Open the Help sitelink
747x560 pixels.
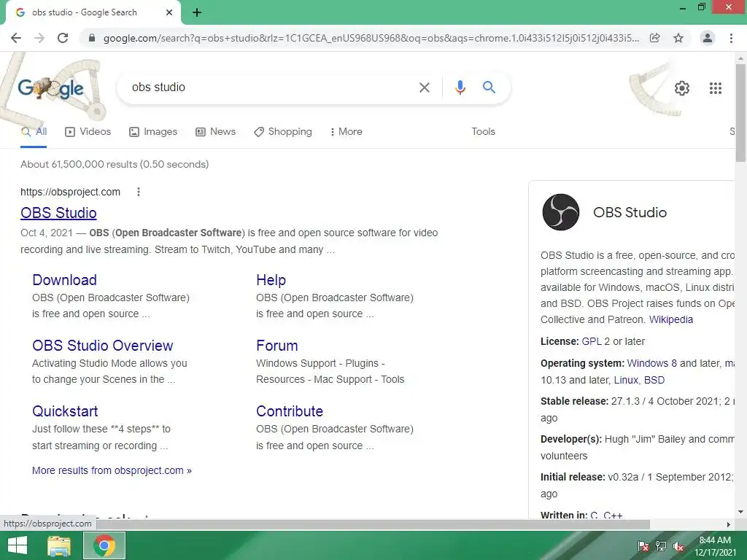click(x=271, y=280)
